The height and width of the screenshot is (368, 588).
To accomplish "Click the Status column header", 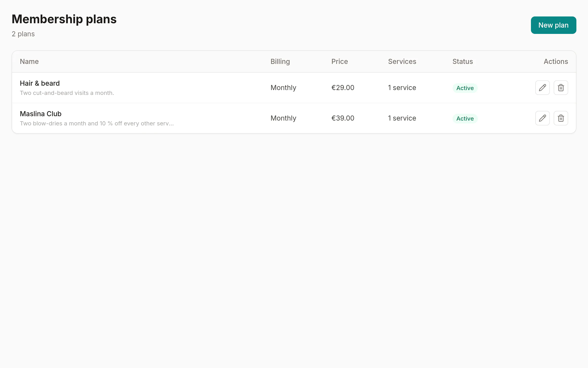I will 463,61.
